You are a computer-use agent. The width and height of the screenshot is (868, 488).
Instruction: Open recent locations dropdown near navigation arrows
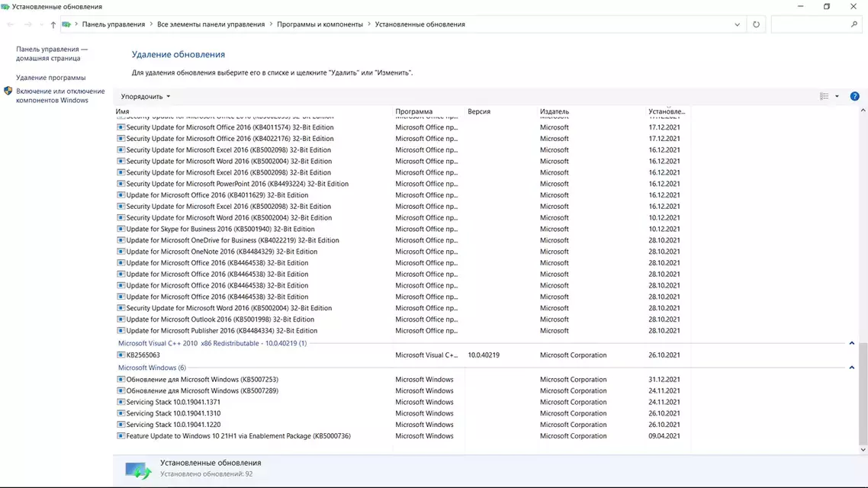(x=41, y=24)
